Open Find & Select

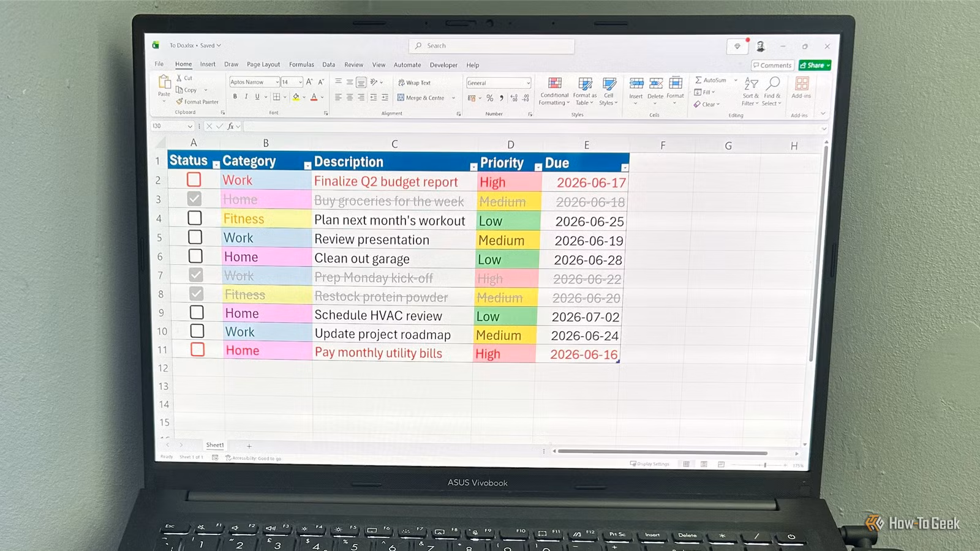click(x=772, y=91)
